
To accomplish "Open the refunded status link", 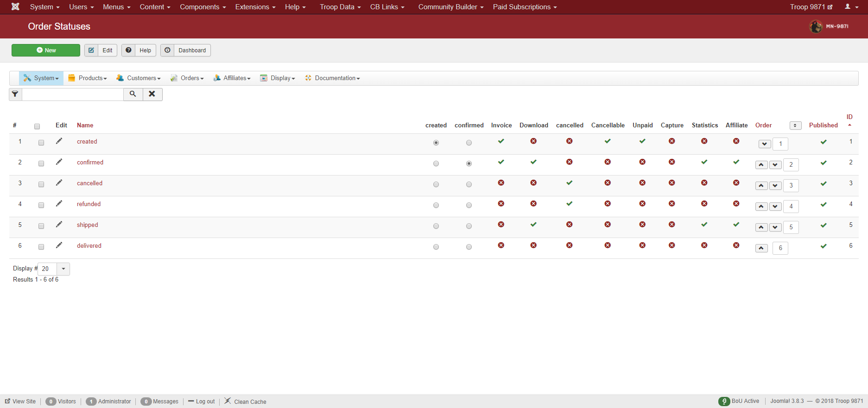I will 89,204.
